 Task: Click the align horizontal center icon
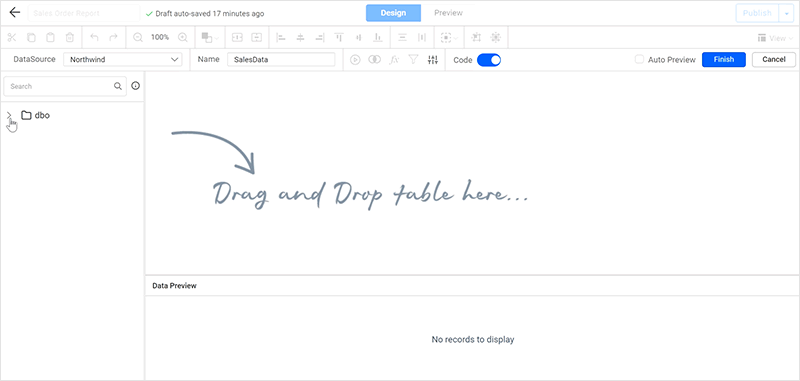(300, 37)
